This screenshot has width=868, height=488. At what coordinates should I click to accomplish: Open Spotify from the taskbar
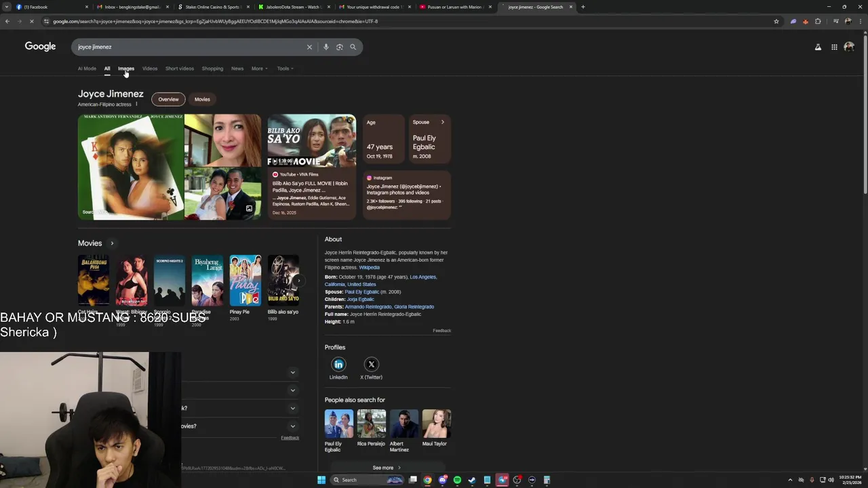pos(457,480)
